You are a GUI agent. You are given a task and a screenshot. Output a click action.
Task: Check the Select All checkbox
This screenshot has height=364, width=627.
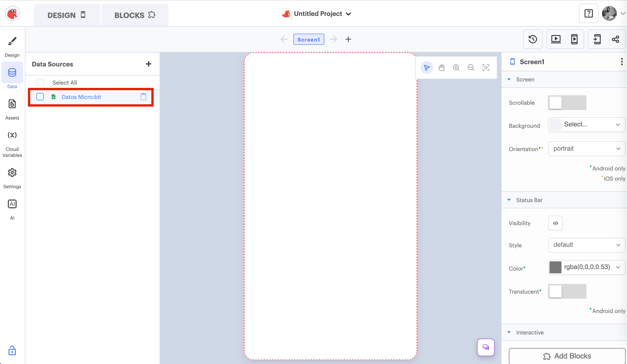[x=40, y=82]
